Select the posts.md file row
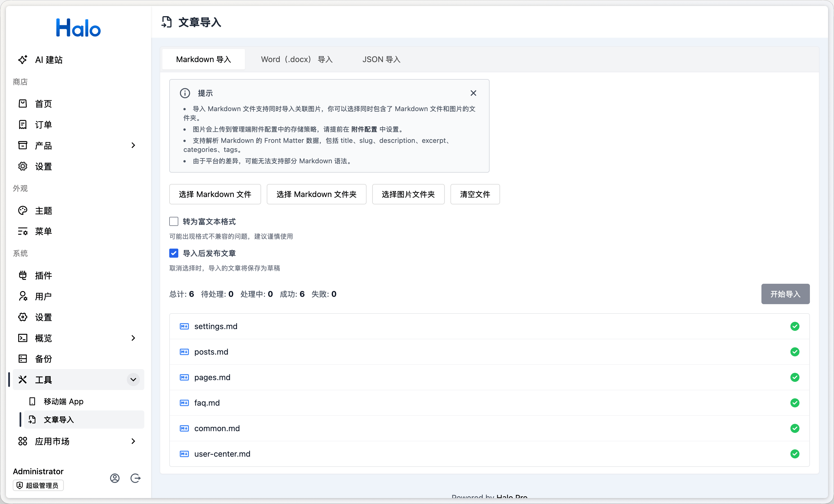834x504 pixels. pyautogui.click(x=211, y=352)
